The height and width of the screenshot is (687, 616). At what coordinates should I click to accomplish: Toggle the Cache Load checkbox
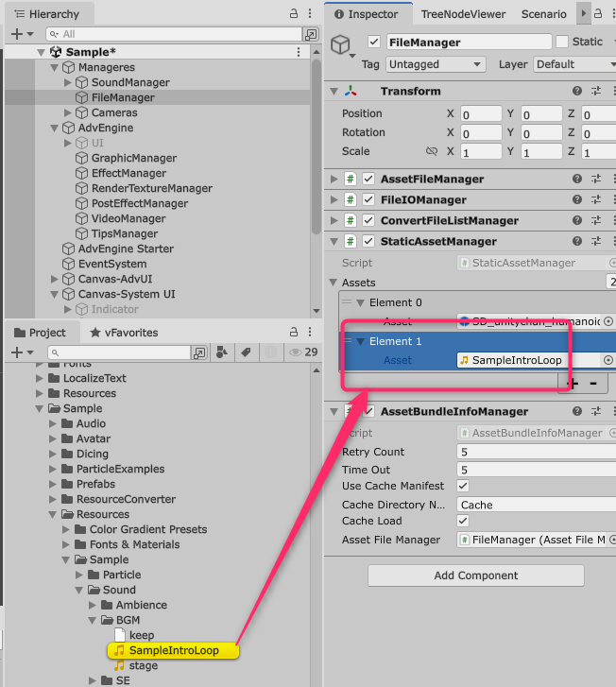[x=463, y=521]
